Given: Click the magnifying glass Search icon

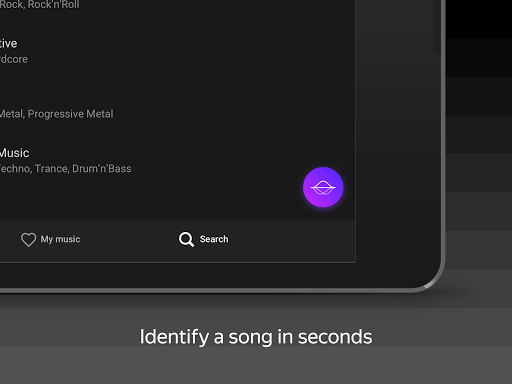Looking at the screenshot, I should tap(186, 239).
